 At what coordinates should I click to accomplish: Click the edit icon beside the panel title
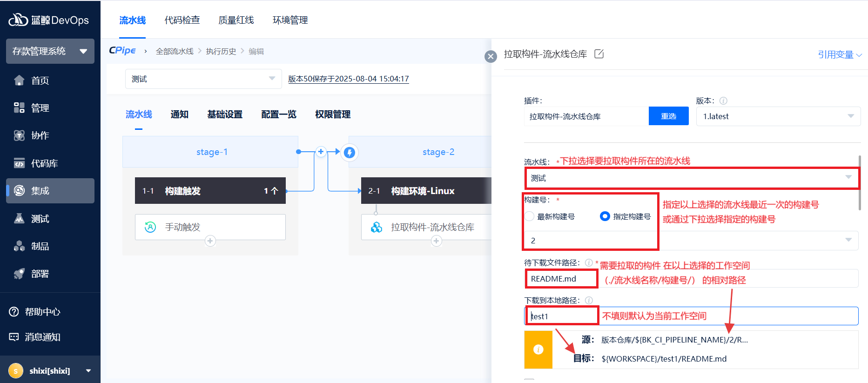pyautogui.click(x=599, y=54)
